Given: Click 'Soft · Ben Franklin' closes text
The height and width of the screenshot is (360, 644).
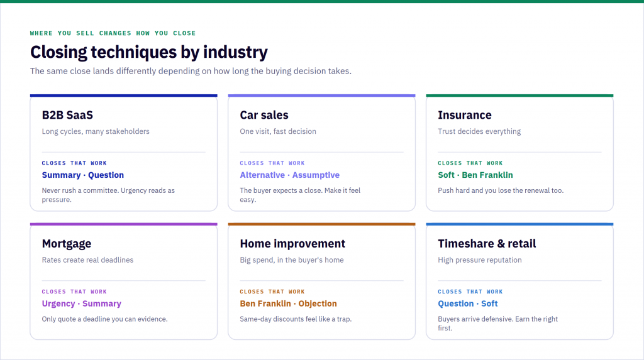Looking at the screenshot, I should tap(475, 175).
